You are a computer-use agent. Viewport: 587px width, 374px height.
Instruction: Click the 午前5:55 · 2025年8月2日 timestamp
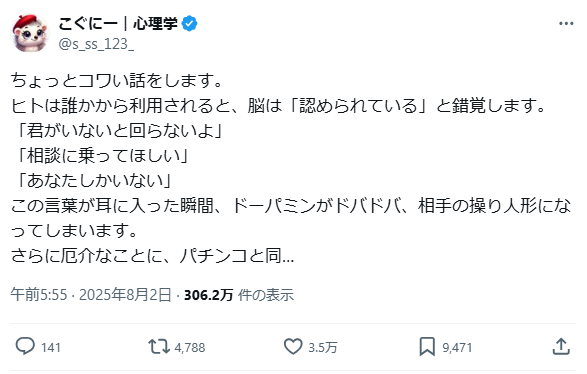91,295
